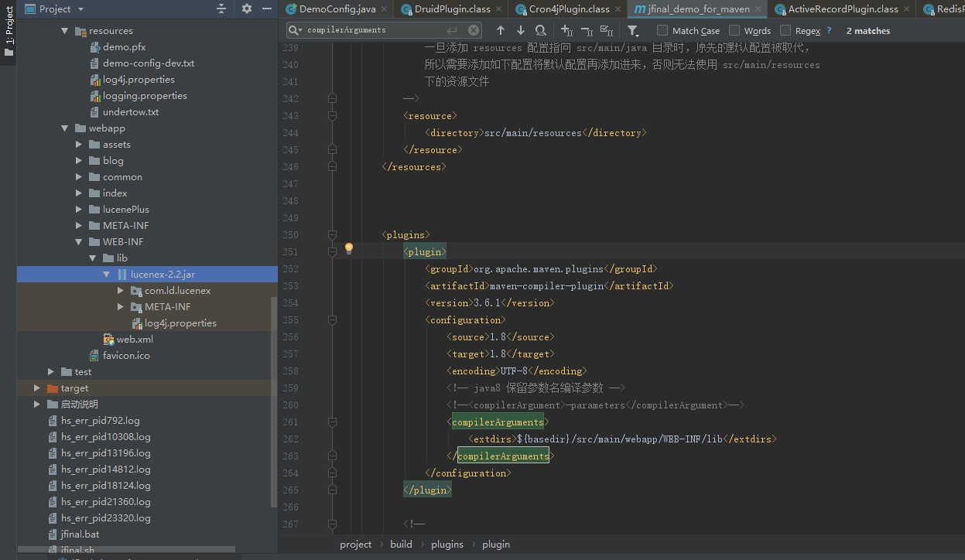
Task: Jump to previous search occurrence
Action: click(x=501, y=31)
